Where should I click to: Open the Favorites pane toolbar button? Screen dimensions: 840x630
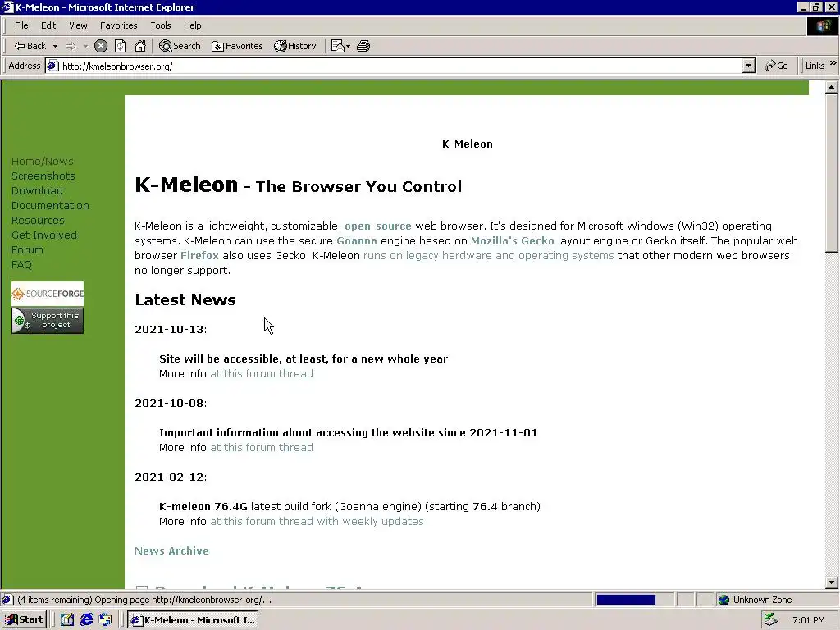[237, 46]
